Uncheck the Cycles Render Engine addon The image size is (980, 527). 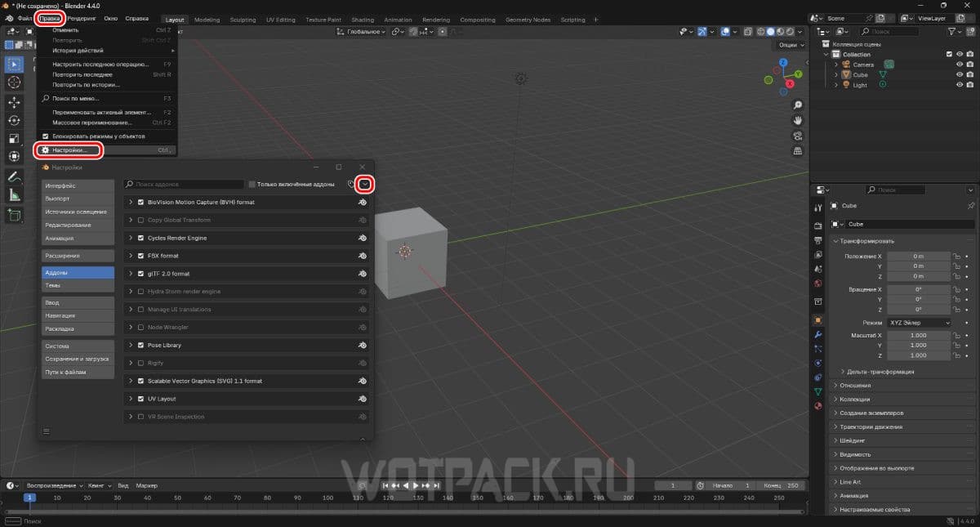point(140,238)
